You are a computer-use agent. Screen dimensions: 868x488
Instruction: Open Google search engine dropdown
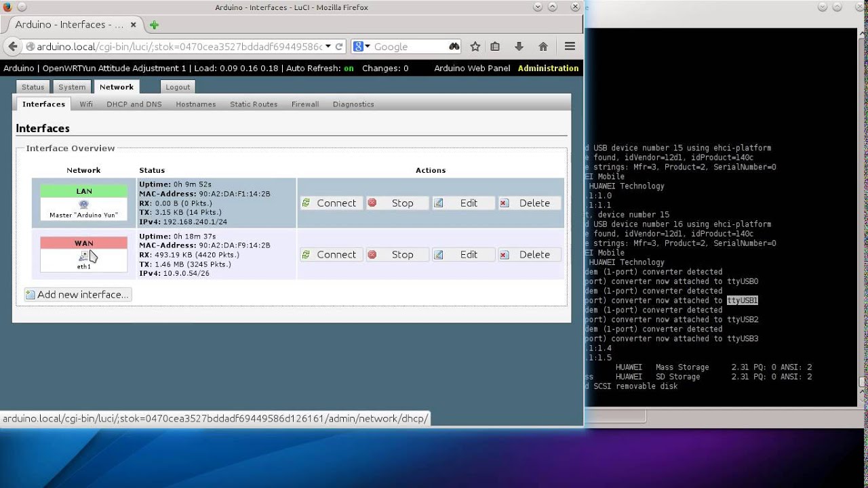[x=362, y=47]
